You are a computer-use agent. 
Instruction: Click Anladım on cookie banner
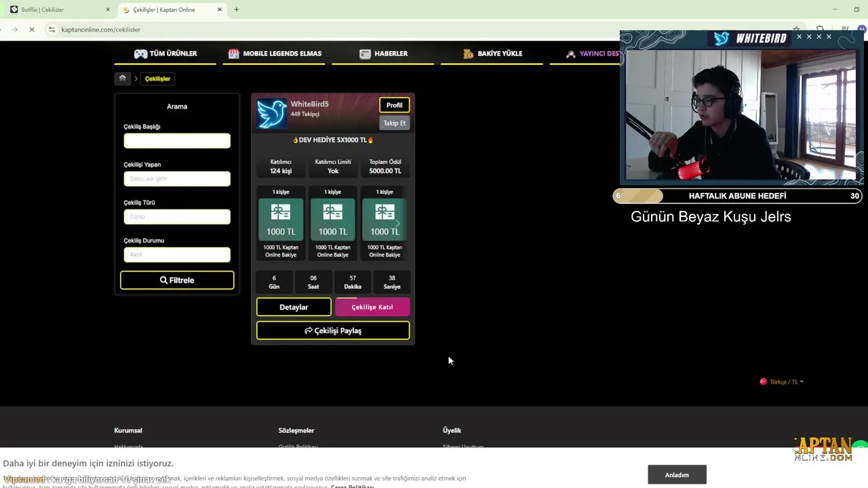click(677, 474)
